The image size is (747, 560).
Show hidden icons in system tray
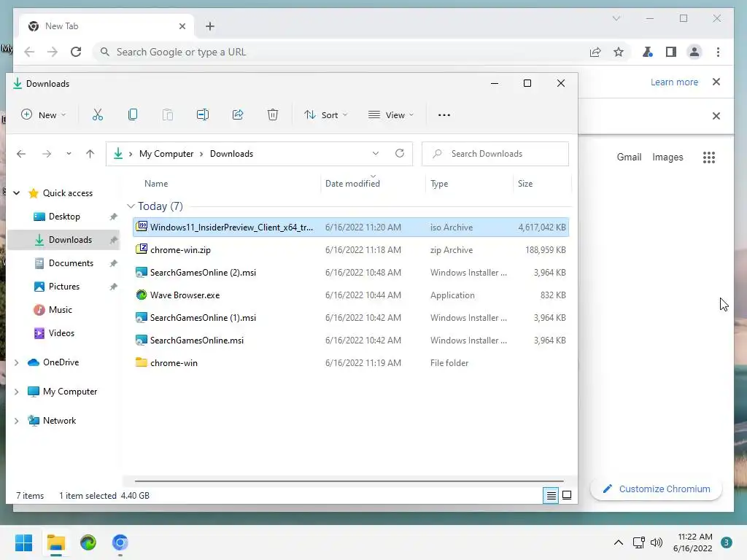tap(619, 542)
